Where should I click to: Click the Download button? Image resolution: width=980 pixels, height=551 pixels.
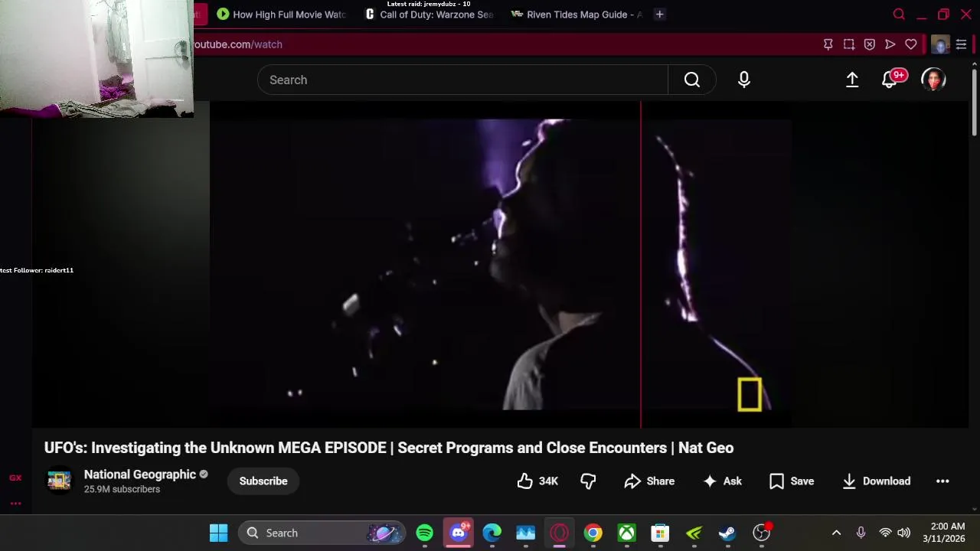click(877, 481)
